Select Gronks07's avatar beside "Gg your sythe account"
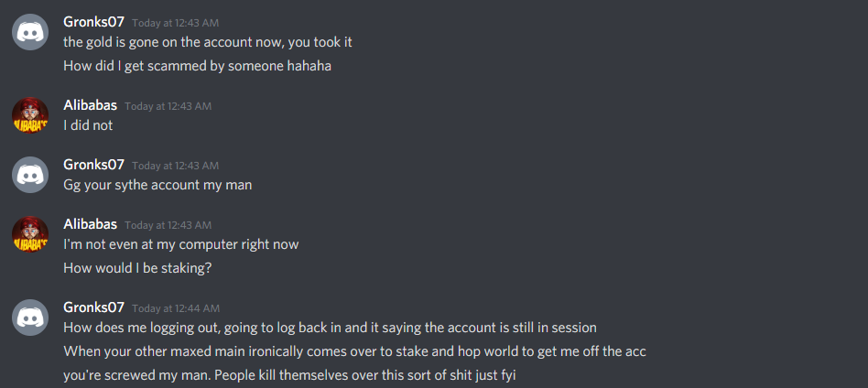This screenshot has width=868, height=388. pyautogui.click(x=30, y=175)
